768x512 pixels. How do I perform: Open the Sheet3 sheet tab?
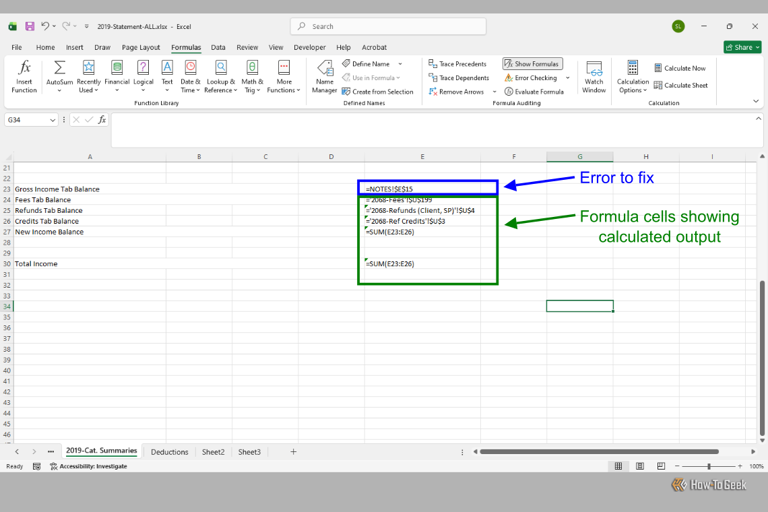pos(249,452)
